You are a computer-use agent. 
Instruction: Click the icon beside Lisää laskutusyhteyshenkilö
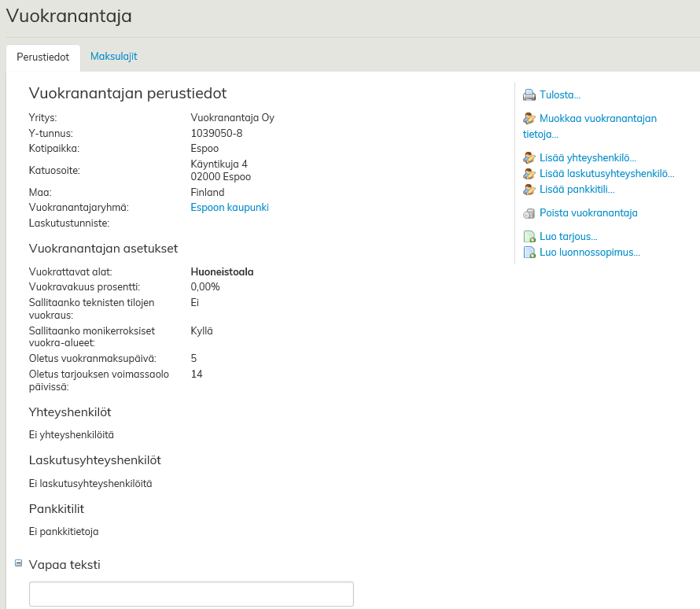(x=529, y=174)
